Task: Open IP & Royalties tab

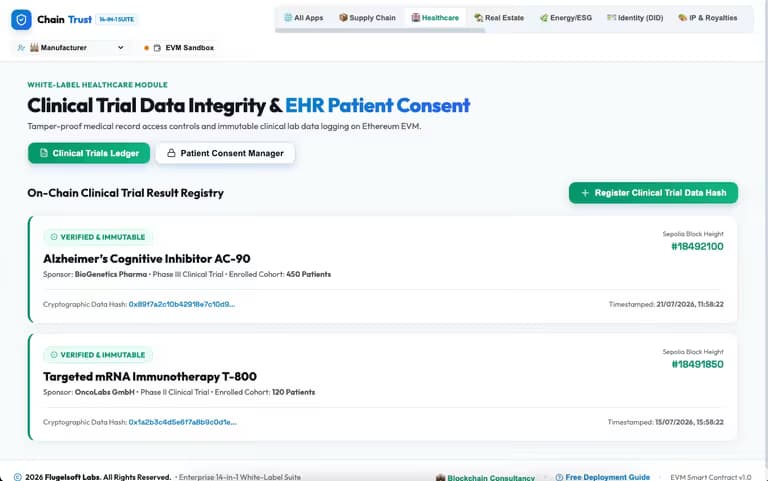Action: [708, 18]
